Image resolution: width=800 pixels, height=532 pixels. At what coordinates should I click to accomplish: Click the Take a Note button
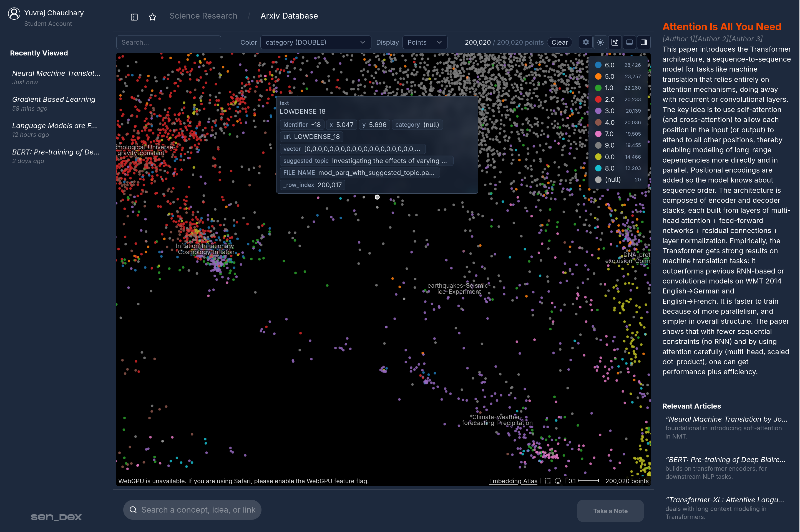[610, 511]
